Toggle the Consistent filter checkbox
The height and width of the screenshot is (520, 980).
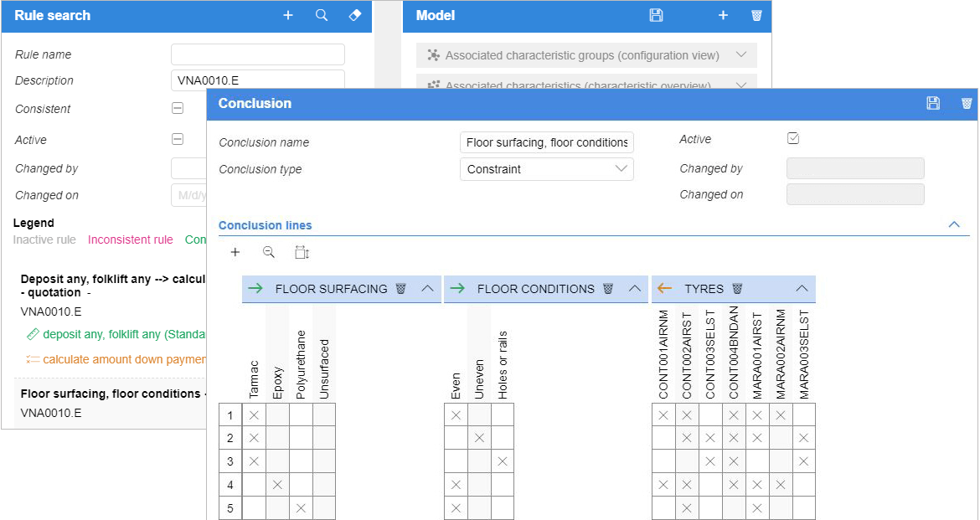point(178,108)
